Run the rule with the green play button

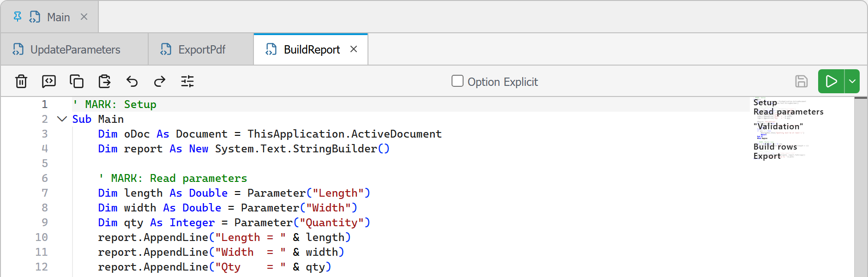pos(831,81)
